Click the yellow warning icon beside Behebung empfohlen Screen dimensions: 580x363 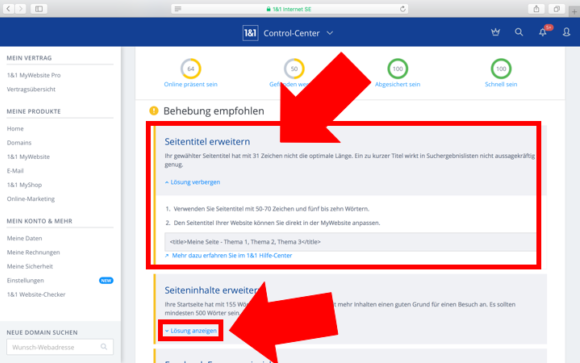coord(154,111)
